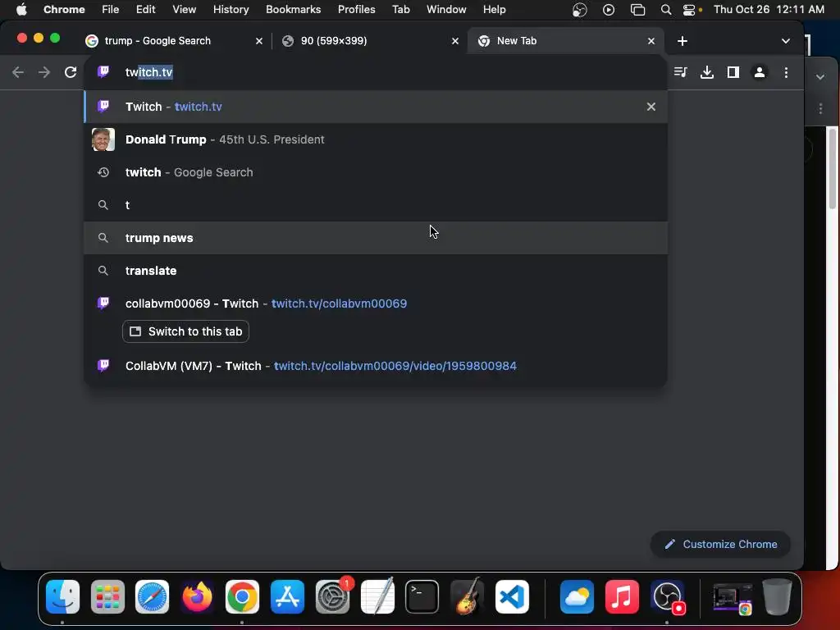Open the Tab menu
840x630 pixels.
[x=400, y=10]
